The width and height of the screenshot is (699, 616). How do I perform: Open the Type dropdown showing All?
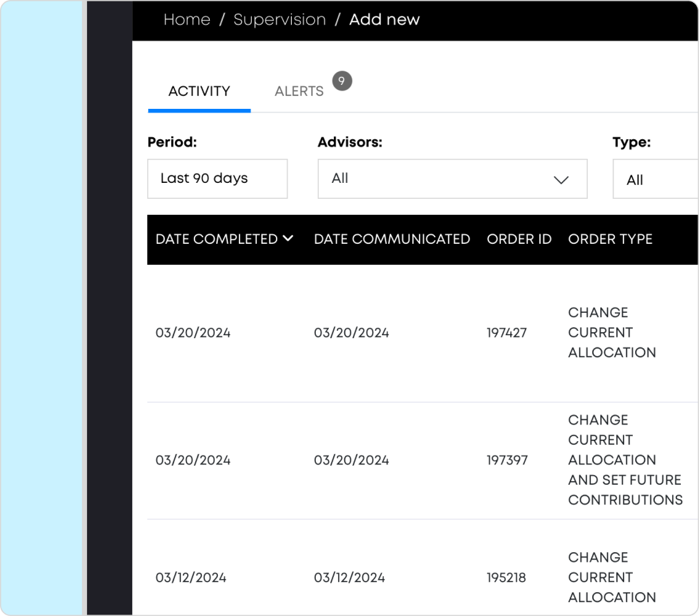655,179
